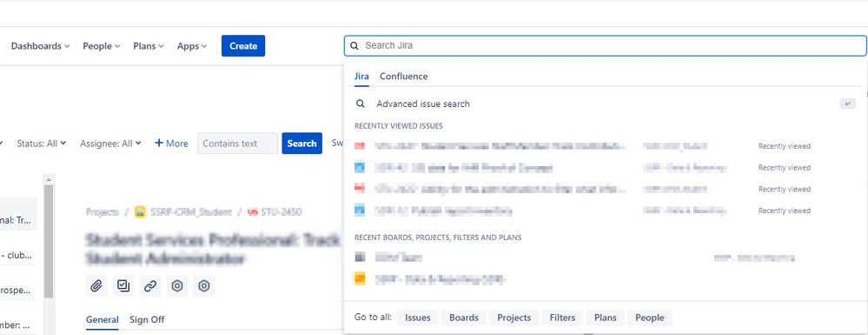This screenshot has width=868, height=335.
Task: Click the enter-key icon on Advanced issue search row
Action: (847, 104)
